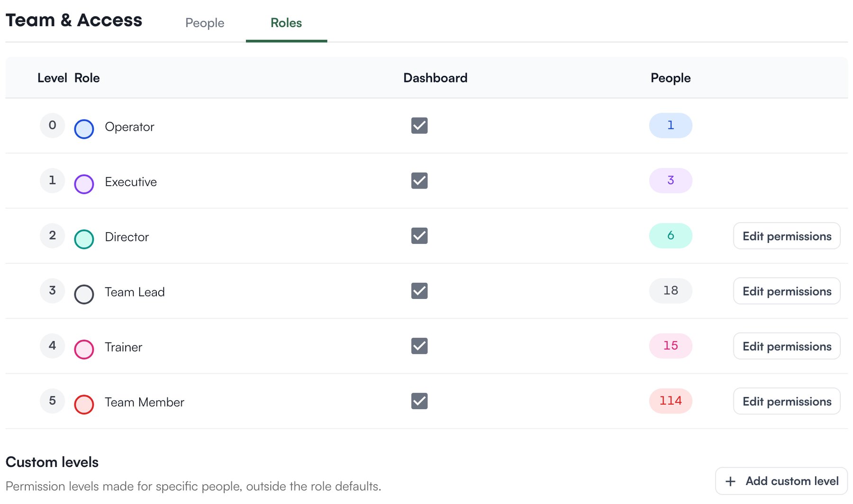Toggle Dashboard checkbox for Director
Screen dimensions: 853x504
click(419, 235)
